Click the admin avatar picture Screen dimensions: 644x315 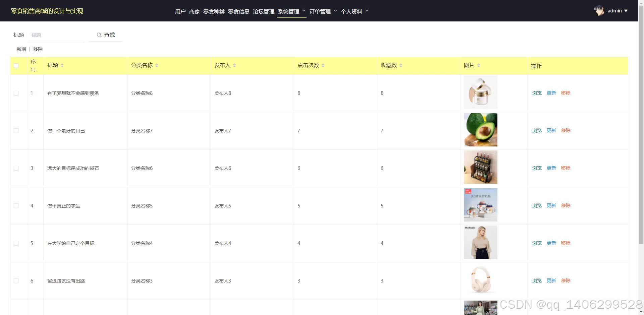[x=599, y=11]
